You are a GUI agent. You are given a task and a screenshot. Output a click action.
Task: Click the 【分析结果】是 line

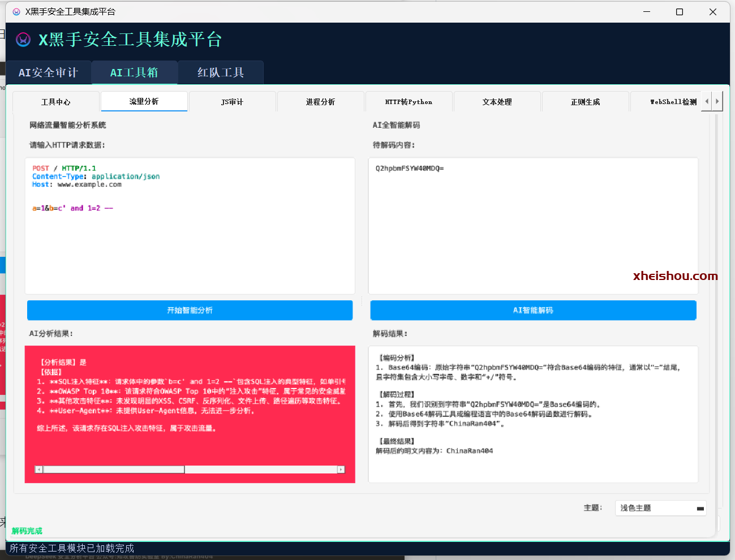[x=62, y=363]
